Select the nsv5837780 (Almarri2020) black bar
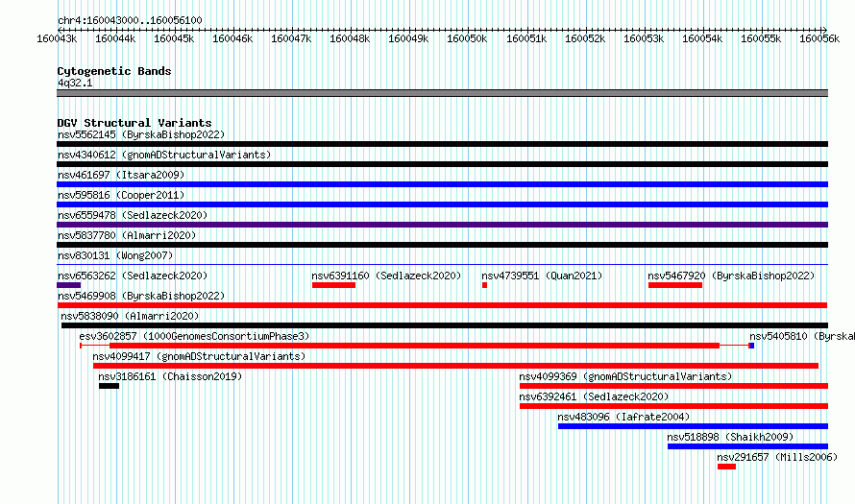The width and height of the screenshot is (855, 504). [442, 245]
